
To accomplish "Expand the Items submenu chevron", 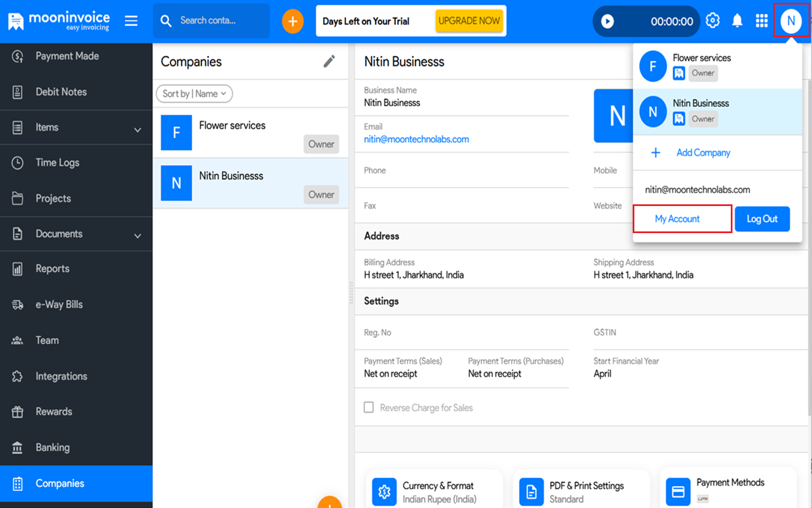I will click(x=138, y=129).
